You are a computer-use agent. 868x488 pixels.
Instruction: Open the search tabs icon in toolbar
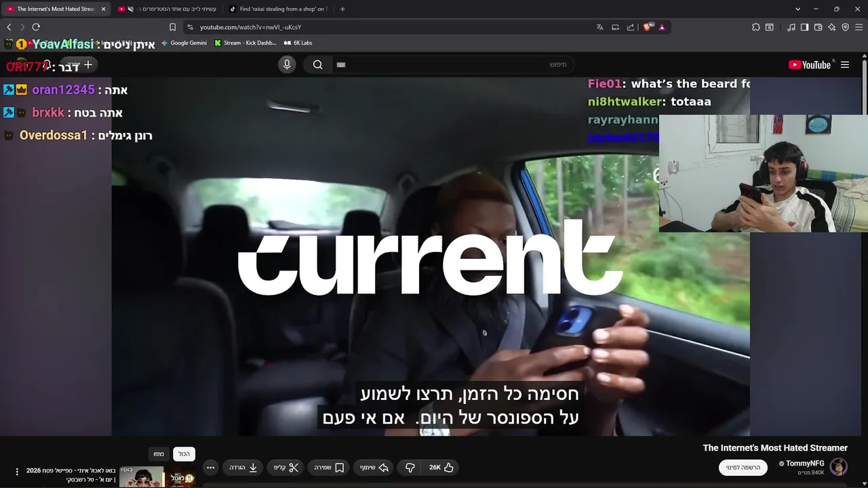click(770, 27)
